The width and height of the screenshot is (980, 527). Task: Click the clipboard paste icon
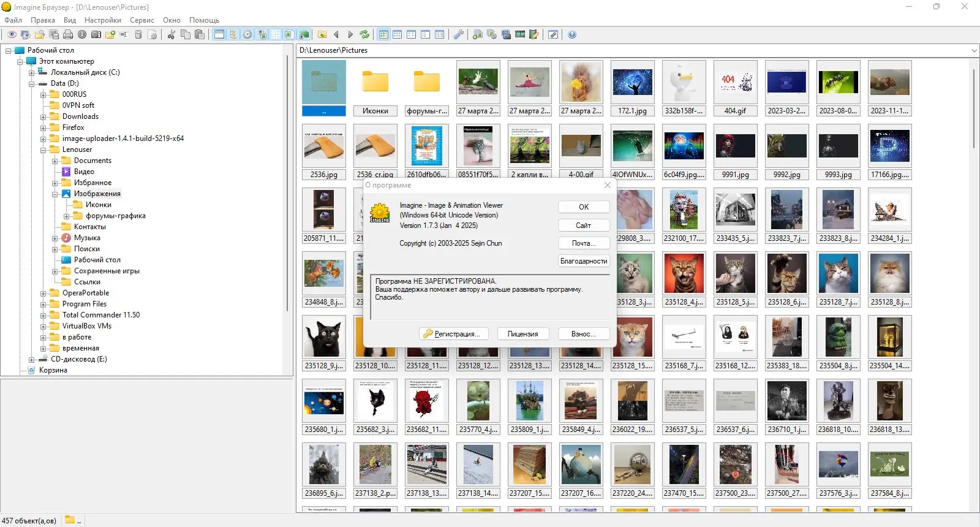(200, 34)
